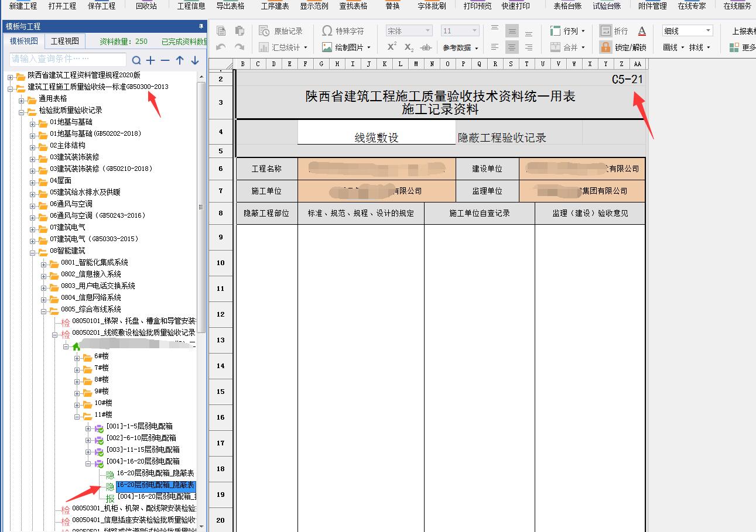
Task: Click the lock/unlock padlock icon
Action: pyautogui.click(x=606, y=47)
